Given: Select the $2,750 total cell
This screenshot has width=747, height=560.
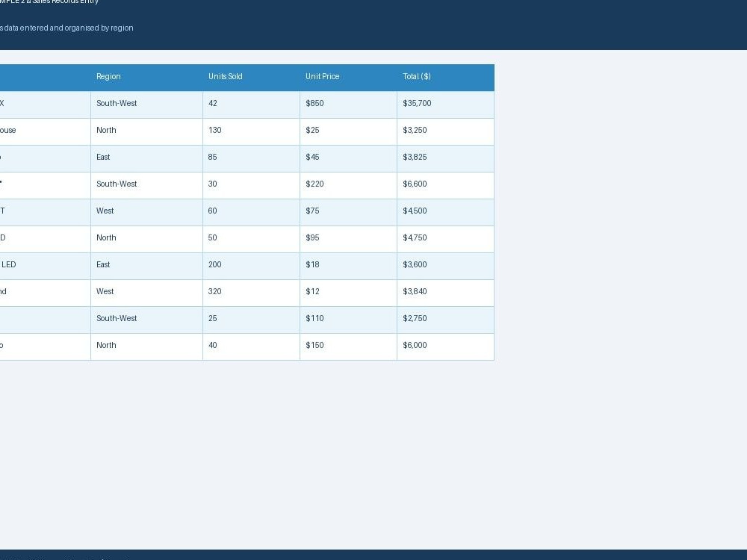Looking at the screenshot, I should (446, 320).
